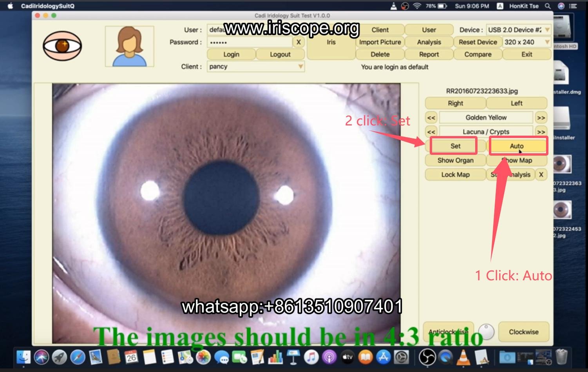This screenshot has width=588, height=372.
Task: Open OBS Studio in the dock
Action: click(427, 357)
